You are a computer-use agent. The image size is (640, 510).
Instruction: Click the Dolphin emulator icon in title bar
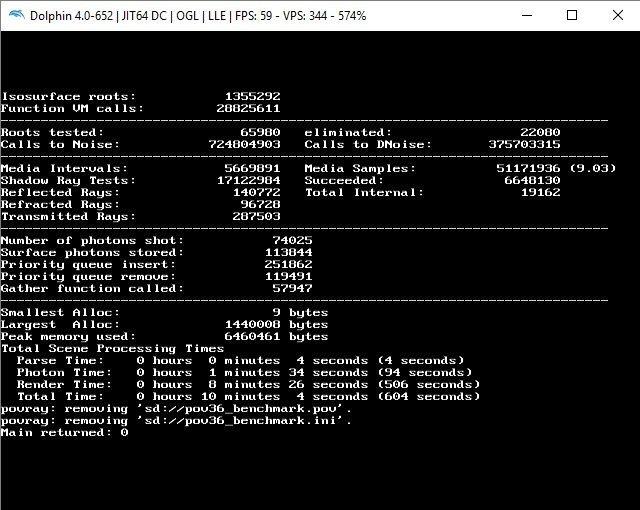(x=15, y=15)
